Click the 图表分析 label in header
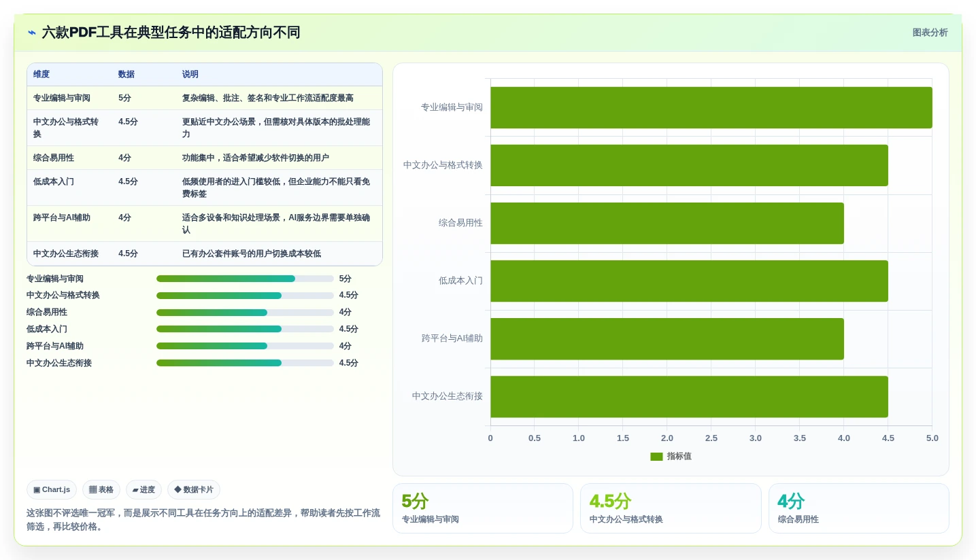 point(930,33)
